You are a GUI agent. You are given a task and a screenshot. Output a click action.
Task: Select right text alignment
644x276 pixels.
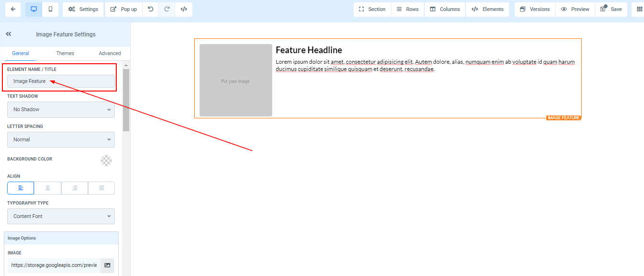pos(75,188)
